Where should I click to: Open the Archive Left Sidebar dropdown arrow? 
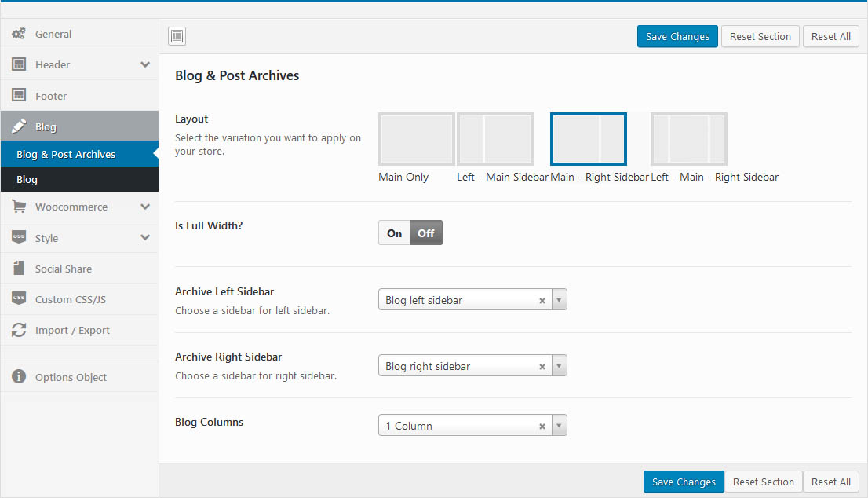[x=558, y=300]
